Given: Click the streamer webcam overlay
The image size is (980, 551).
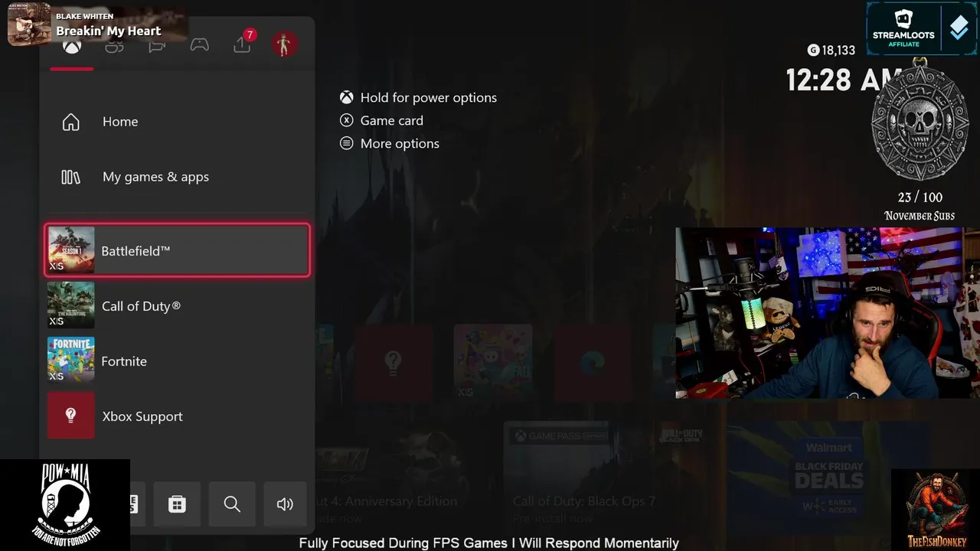Looking at the screenshot, I should coord(827,313).
